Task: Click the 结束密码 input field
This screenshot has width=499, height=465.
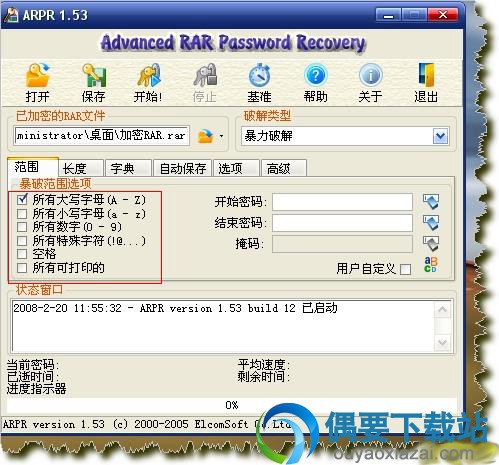Action: [x=342, y=223]
